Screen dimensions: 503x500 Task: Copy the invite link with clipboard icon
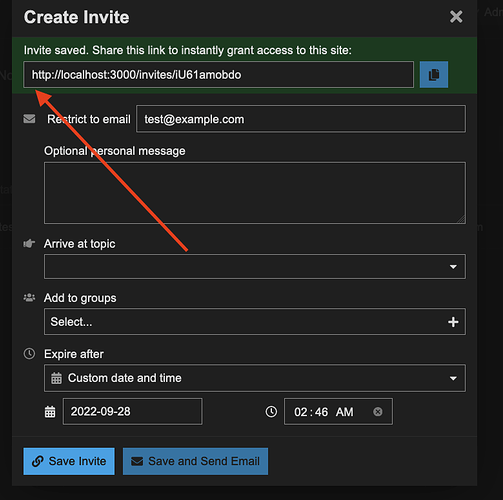click(x=433, y=74)
